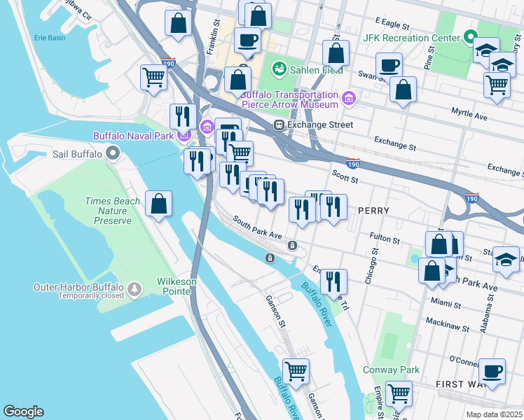Click graduation cap marker near Fulton St
524x420 pixels.
coord(506,262)
